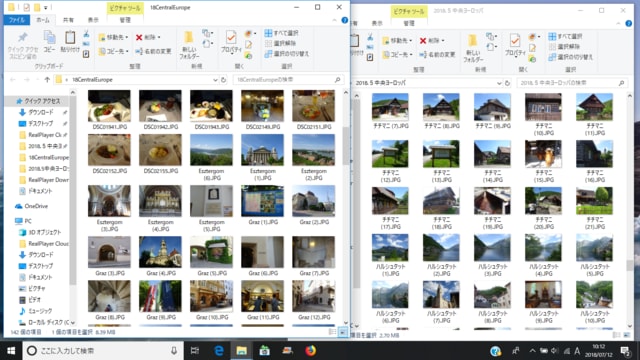The image size is (640, 360).
Task: Collapse the ribbon with the chevron arrow
Action: (334, 20)
